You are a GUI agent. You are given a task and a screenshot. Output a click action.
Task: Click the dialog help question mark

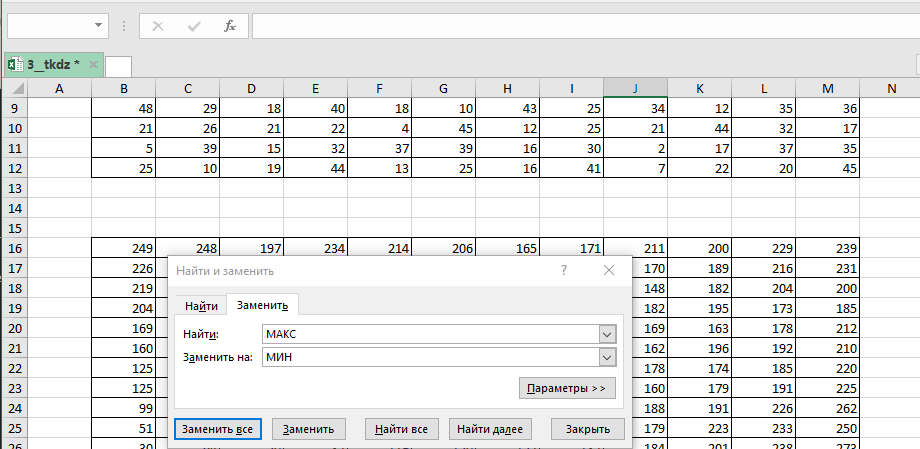pyautogui.click(x=564, y=270)
